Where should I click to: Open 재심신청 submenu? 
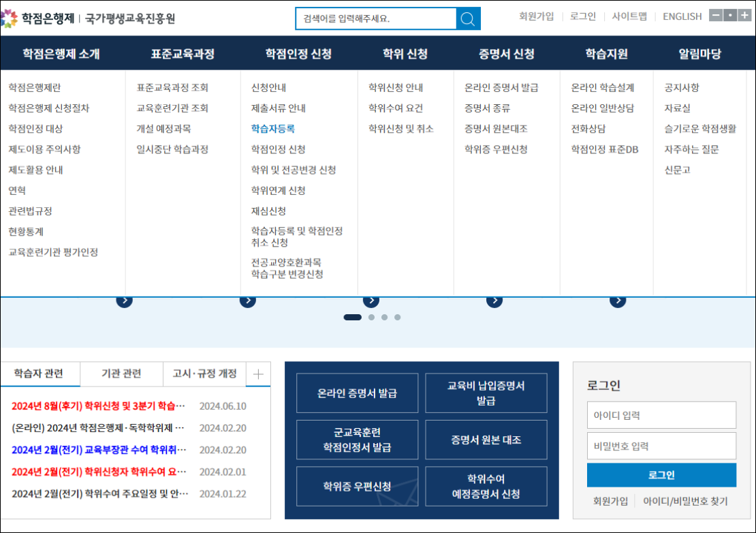tap(268, 211)
